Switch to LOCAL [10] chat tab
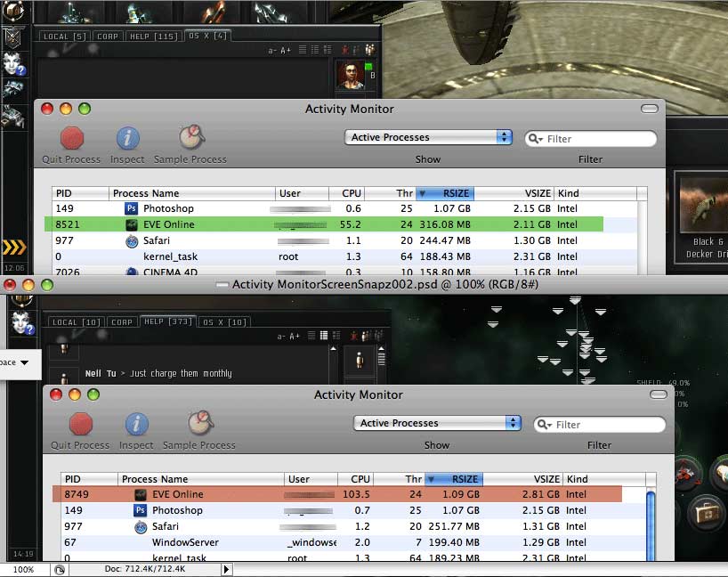Image resolution: width=728 pixels, height=577 pixels. pos(77,322)
